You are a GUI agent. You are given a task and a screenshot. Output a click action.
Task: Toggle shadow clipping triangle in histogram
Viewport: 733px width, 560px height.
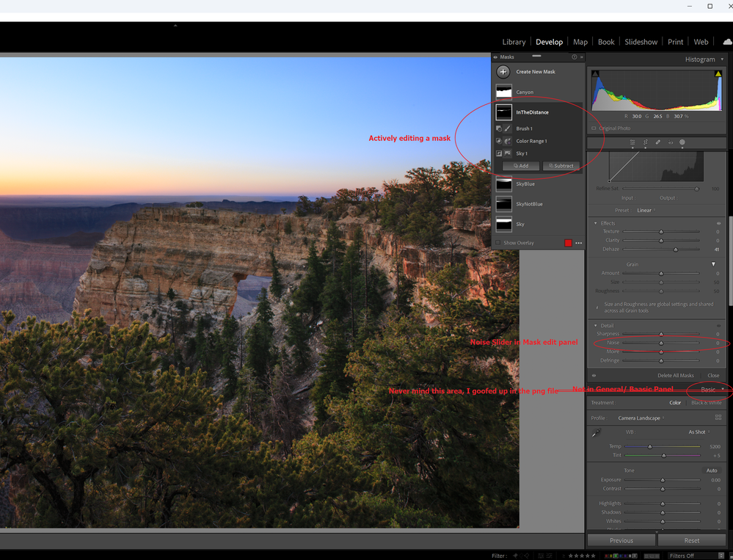(x=595, y=74)
